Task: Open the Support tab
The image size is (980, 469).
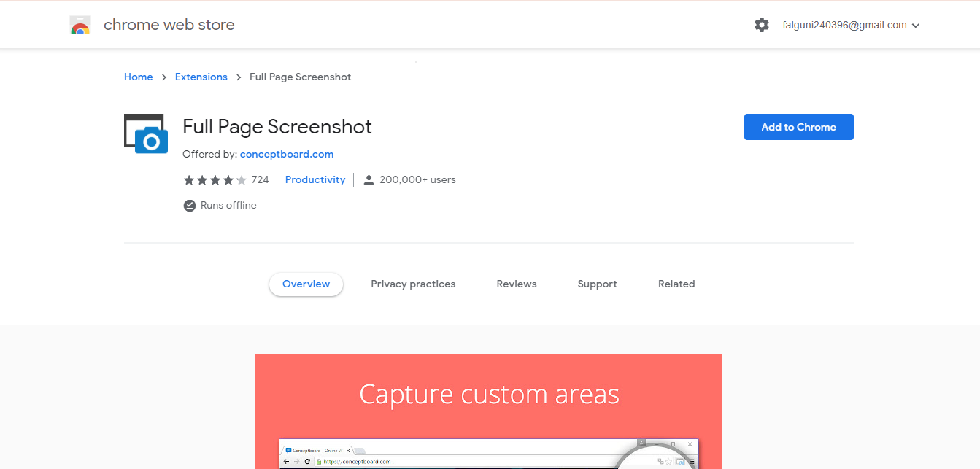Action: pyautogui.click(x=597, y=284)
